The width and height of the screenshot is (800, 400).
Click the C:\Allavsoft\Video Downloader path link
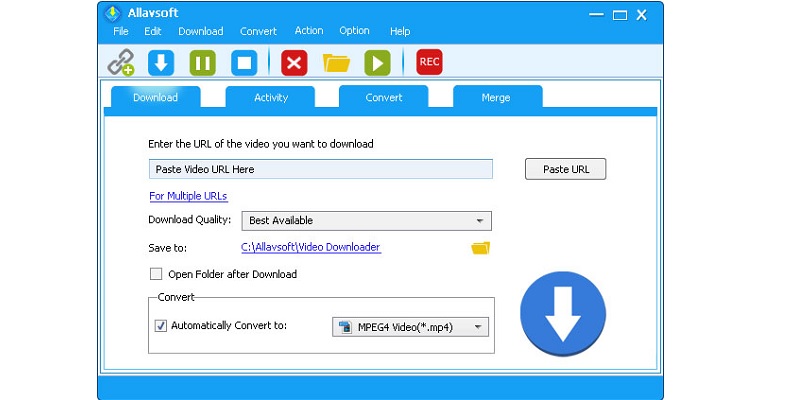311,247
